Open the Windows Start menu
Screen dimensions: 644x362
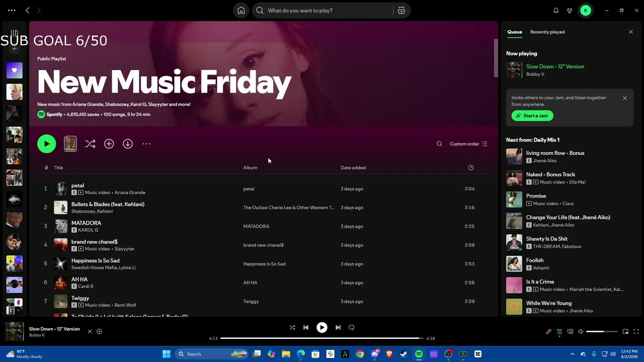tap(167, 354)
